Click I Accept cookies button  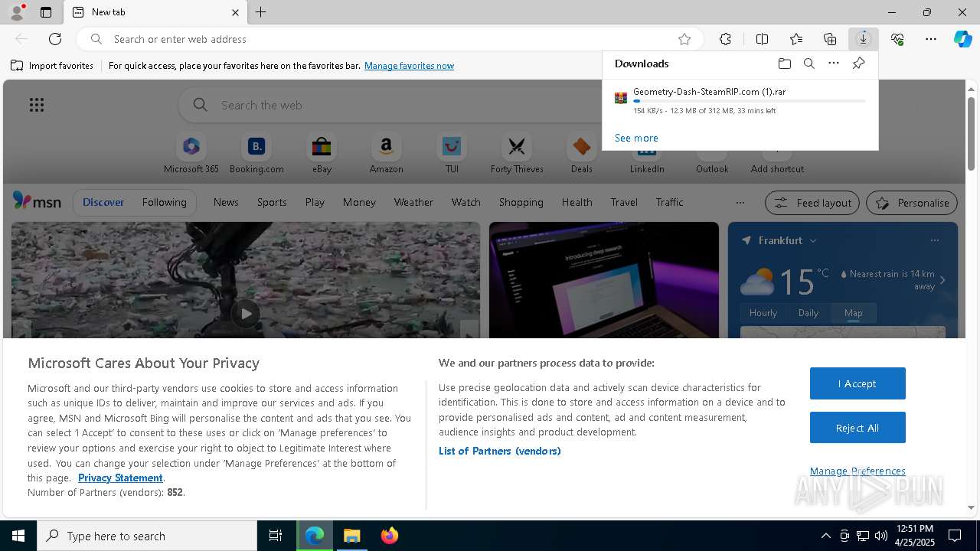tap(857, 383)
